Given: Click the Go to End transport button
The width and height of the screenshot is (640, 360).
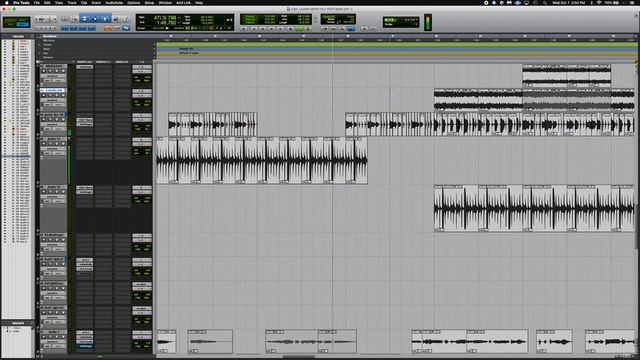Looking at the screenshot, I should pos(280,29).
